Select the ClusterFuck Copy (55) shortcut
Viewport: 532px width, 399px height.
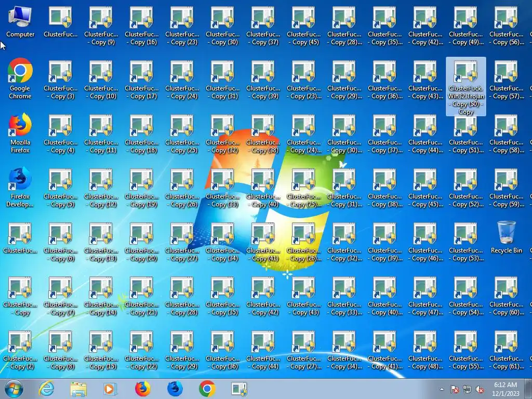(x=466, y=350)
